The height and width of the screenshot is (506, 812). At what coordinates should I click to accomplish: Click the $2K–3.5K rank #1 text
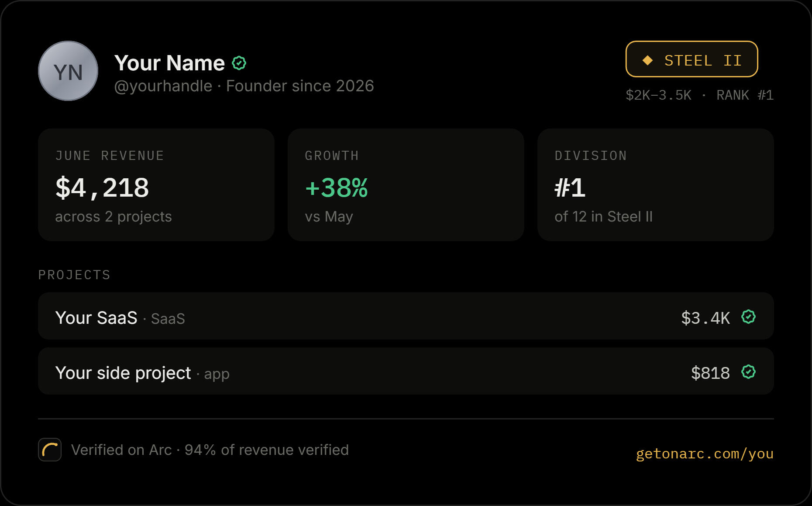point(699,95)
